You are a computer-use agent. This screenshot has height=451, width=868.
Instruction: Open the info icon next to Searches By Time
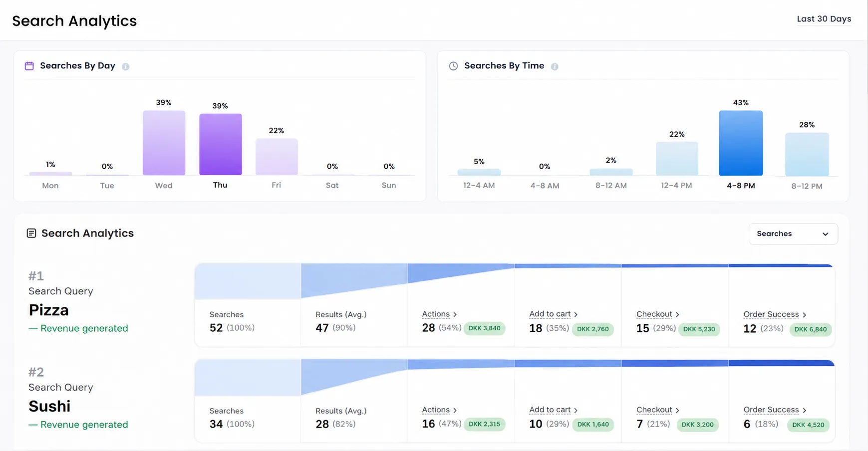click(x=555, y=66)
